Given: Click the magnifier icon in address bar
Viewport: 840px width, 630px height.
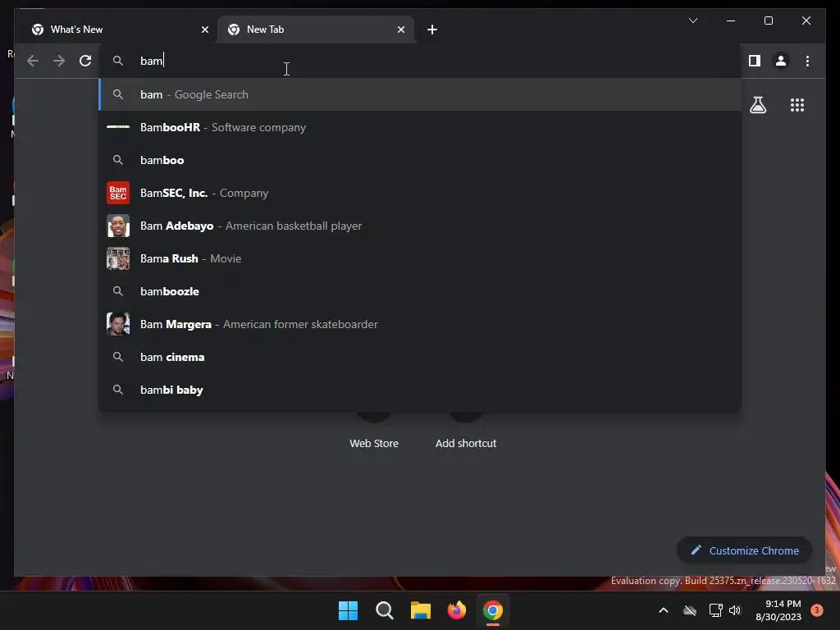Looking at the screenshot, I should click(x=118, y=61).
